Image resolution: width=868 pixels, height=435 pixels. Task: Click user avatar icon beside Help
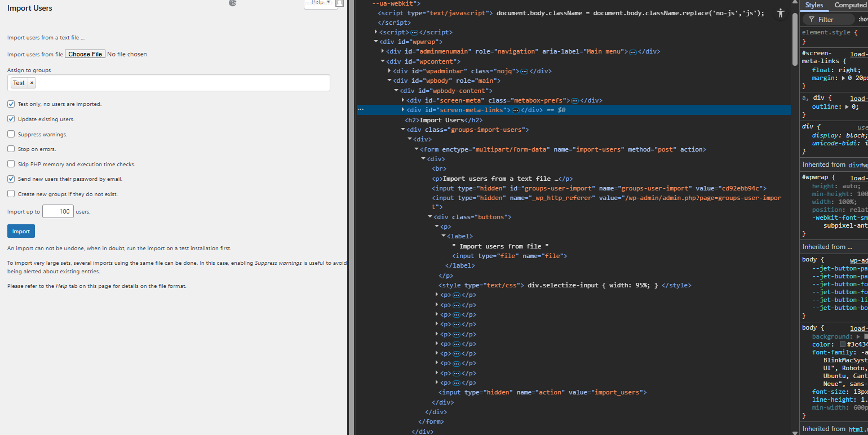339,3
